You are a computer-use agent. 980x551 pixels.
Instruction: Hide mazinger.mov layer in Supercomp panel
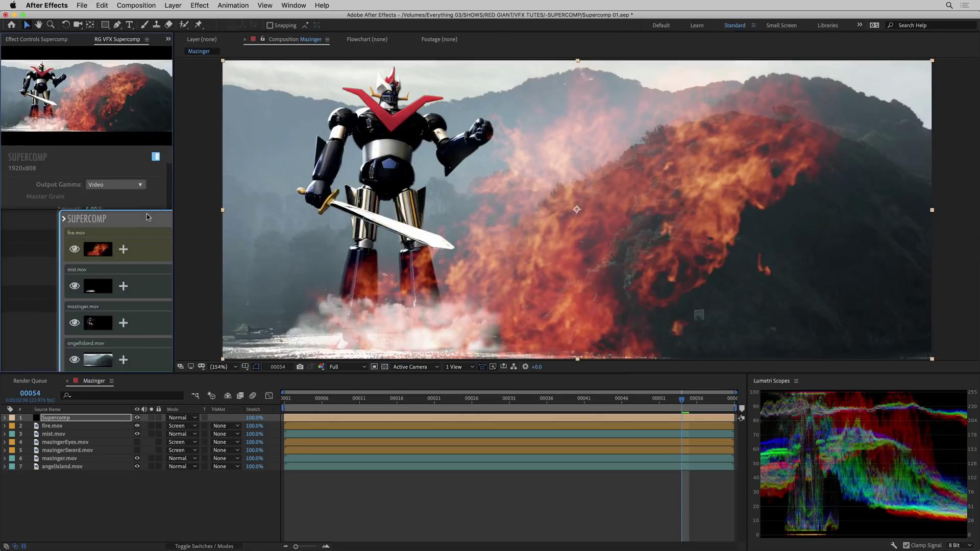[x=75, y=322]
